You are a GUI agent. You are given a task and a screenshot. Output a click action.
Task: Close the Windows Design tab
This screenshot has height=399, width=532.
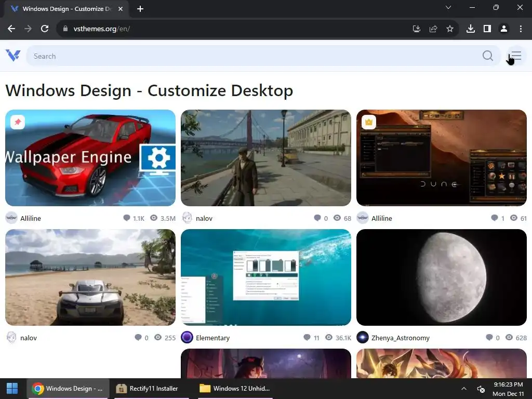pos(121,9)
